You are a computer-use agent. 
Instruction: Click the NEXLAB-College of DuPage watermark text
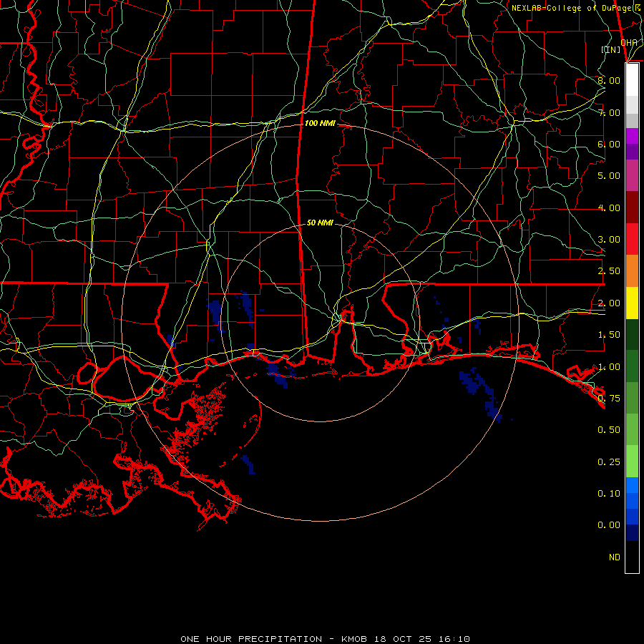click(576, 8)
